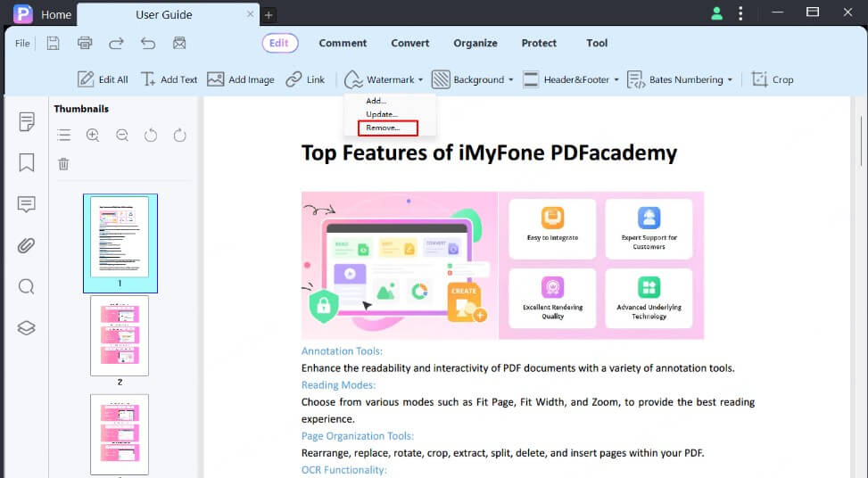Click the Print icon
The width and height of the screenshot is (868, 478).
tap(85, 43)
